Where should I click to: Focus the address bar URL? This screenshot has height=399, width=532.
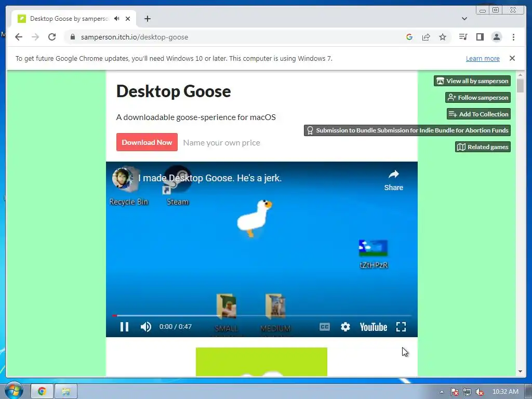(135, 37)
